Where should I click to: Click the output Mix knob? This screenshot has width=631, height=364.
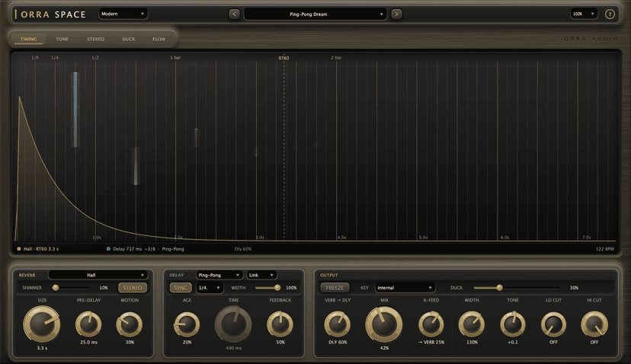384,324
